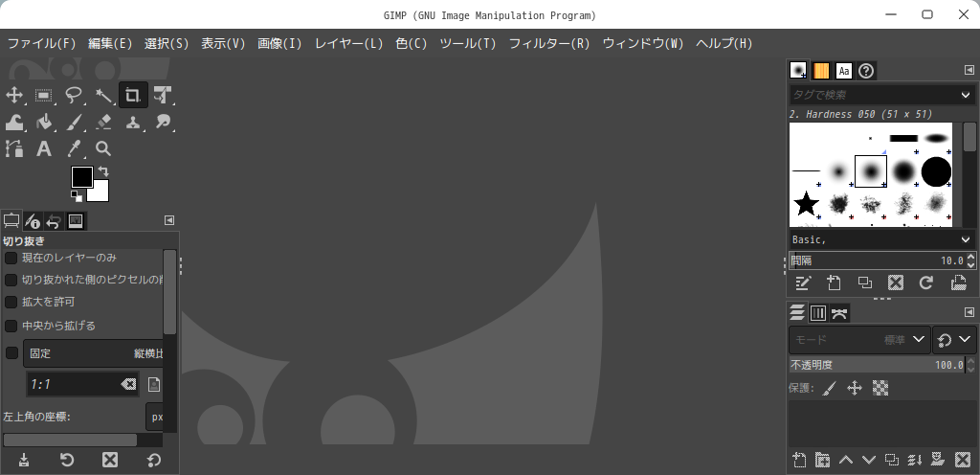Enable 中央から拡げる checkbox

point(11,327)
